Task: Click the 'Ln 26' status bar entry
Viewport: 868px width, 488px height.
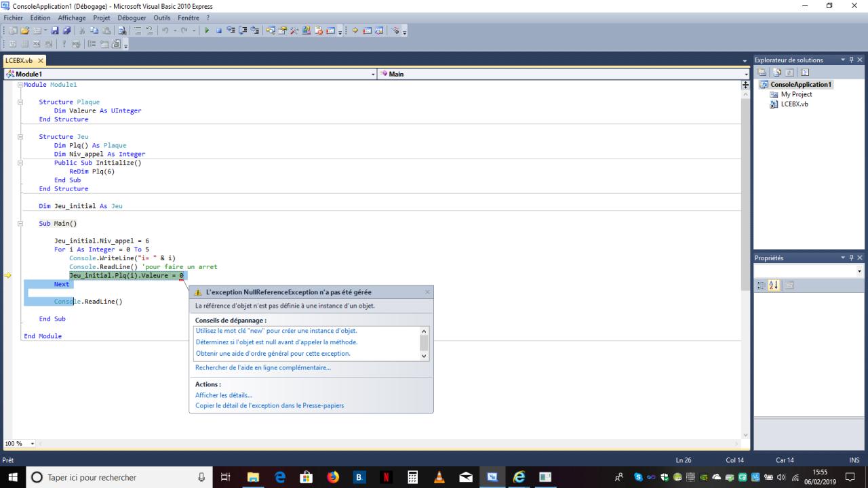Action: [684, 460]
